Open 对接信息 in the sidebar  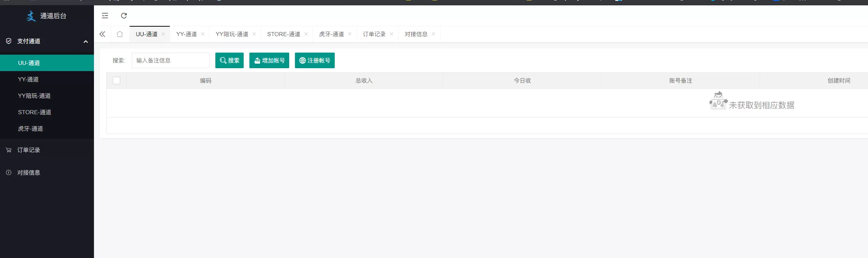coord(29,173)
